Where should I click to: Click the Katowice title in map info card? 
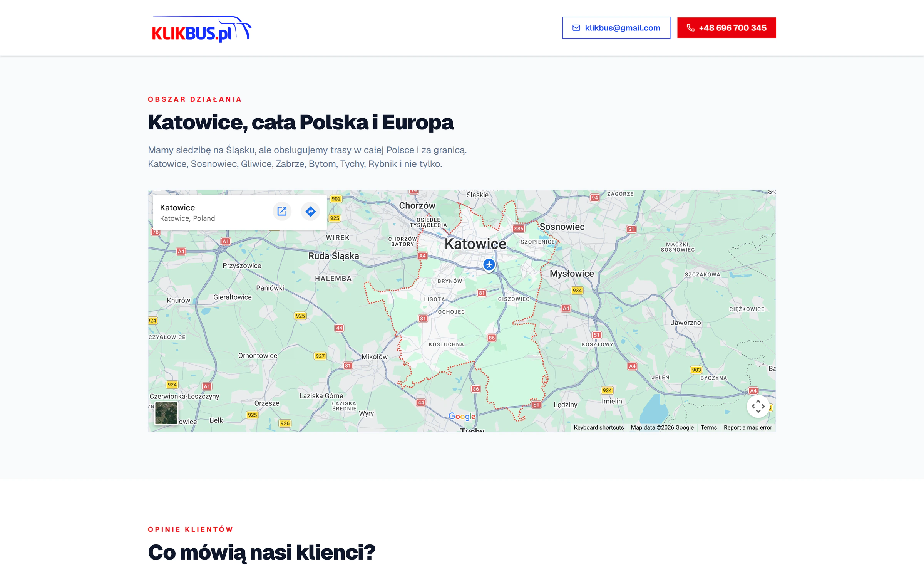point(177,208)
